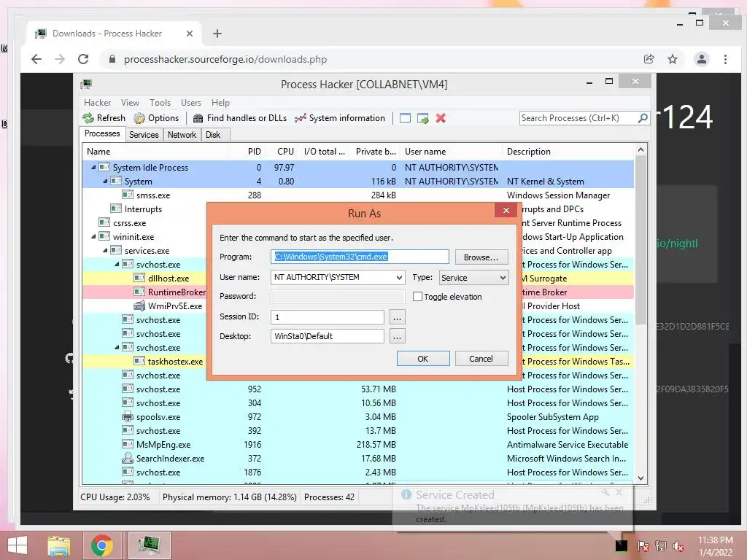Click find window and thread toolbar icon
Viewport: 747px width, 560px height.
pyautogui.click(x=422, y=118)
